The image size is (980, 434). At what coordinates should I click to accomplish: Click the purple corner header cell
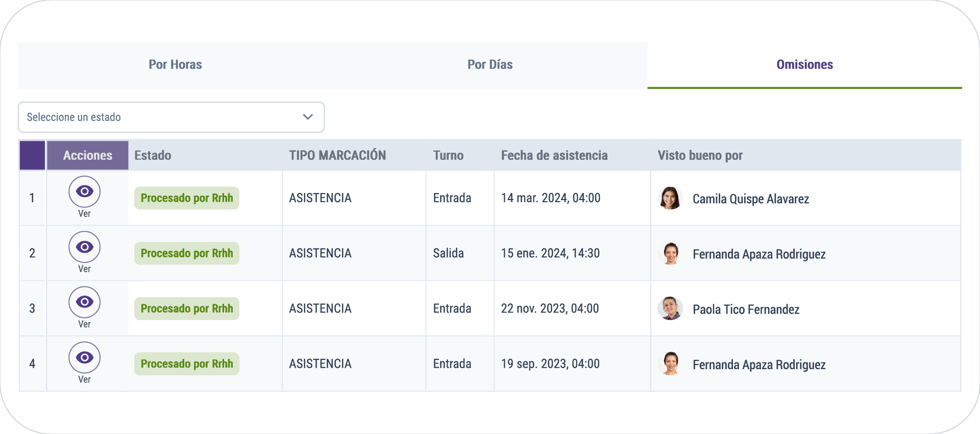tap(32, 155)
